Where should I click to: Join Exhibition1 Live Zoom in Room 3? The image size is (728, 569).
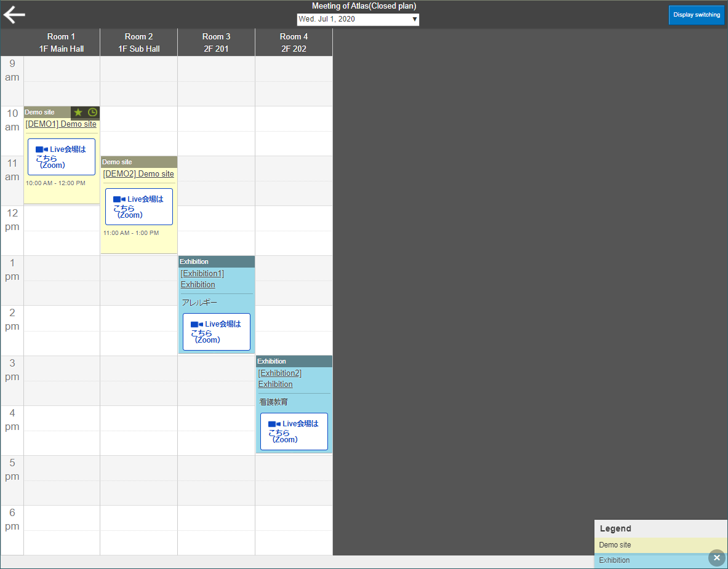point(217,332)
